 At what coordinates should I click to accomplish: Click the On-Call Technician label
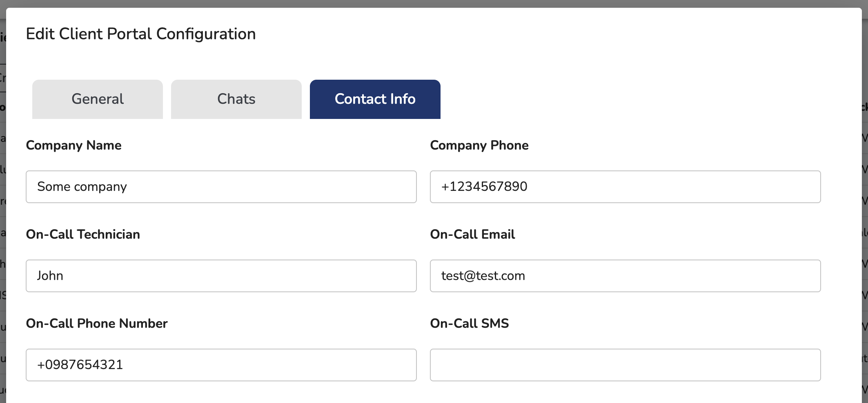(83, 235)
